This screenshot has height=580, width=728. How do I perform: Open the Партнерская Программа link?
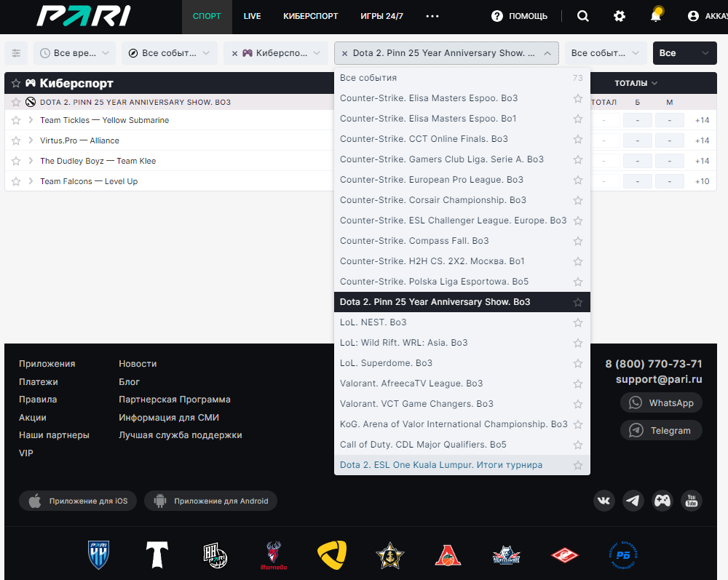(175, 400)
